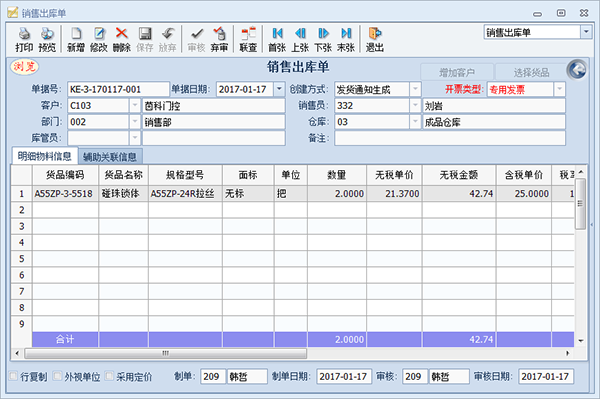Click cell A55ZP-24R拉丝 in row 1

point(185,194)
